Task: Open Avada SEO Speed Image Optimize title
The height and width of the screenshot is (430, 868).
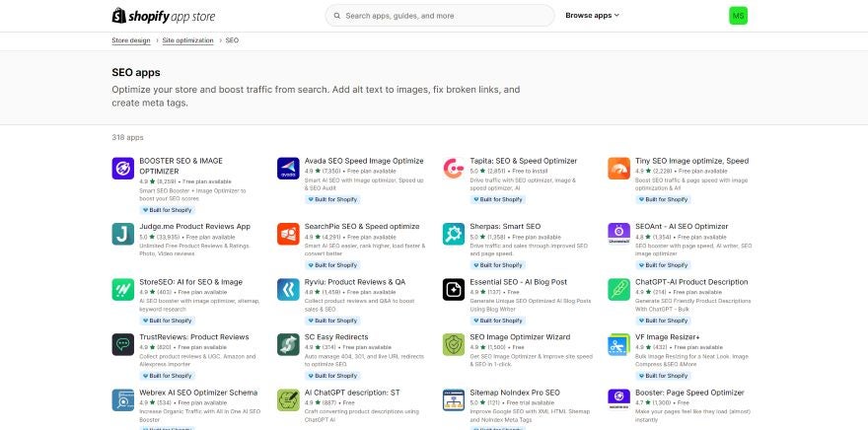Action: [x=364, y=161]
